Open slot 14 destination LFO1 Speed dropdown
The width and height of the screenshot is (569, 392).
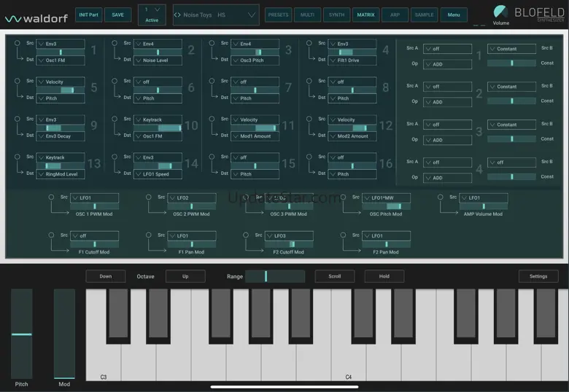[x=158, y=174]
